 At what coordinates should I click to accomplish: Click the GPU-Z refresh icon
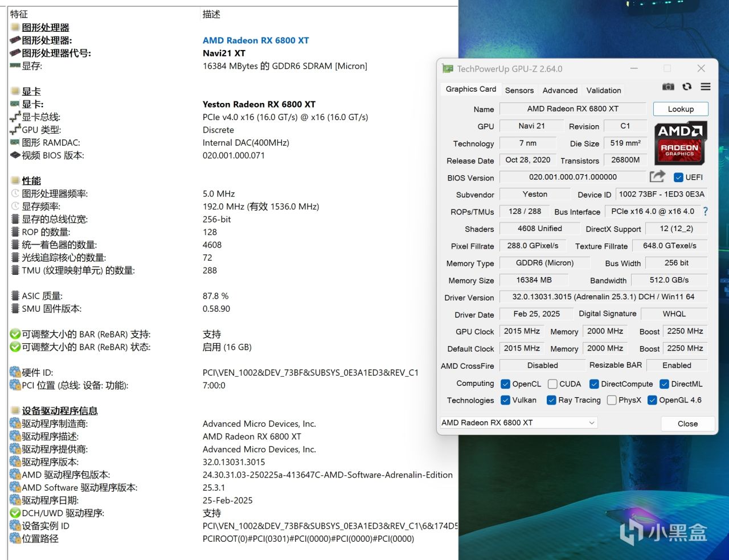(x=687, y=87)
